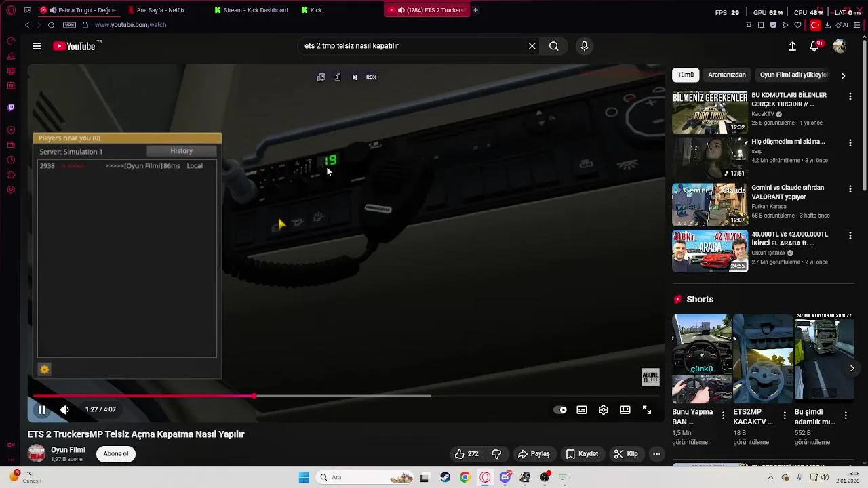The image size is (868, 488).
Task: Open options for Bunu Yapma BAN short
Action: (x=723, y=415)
